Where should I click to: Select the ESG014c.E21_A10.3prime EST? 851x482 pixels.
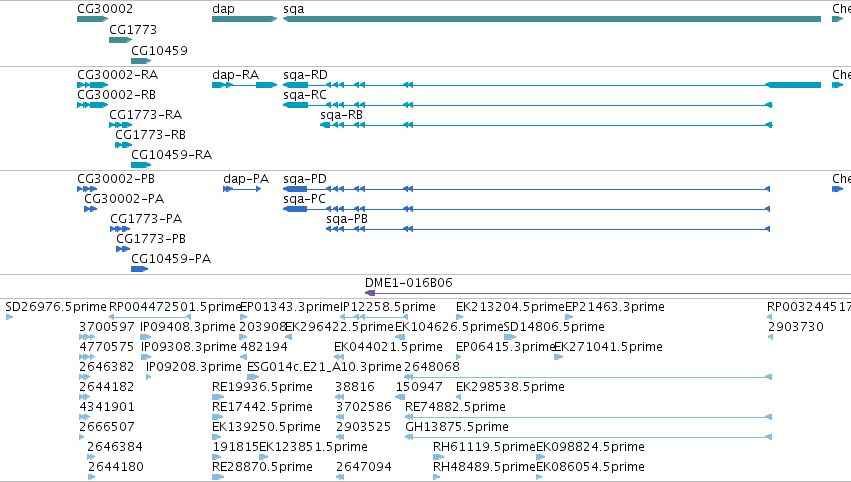point(253,377)
